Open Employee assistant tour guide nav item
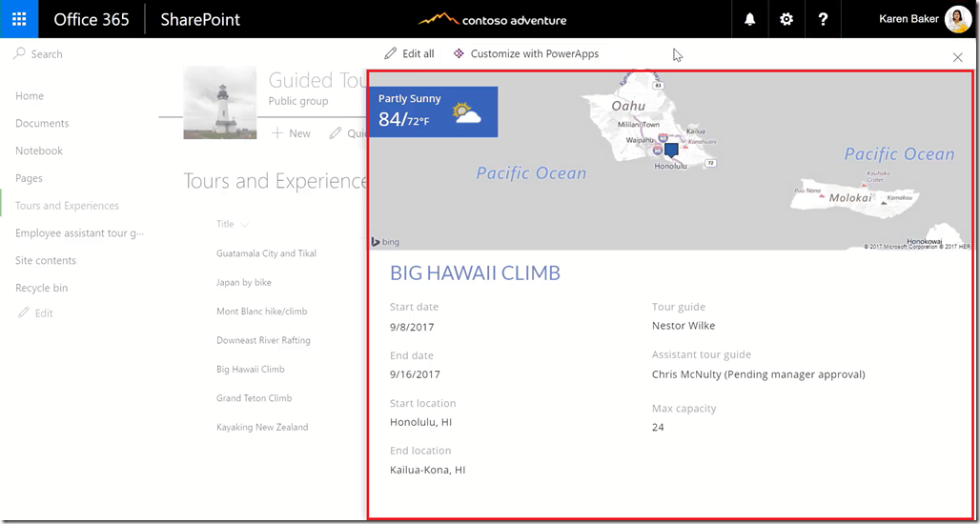The height and width of the screenshot is (524, 980). (x=79, y=233)
